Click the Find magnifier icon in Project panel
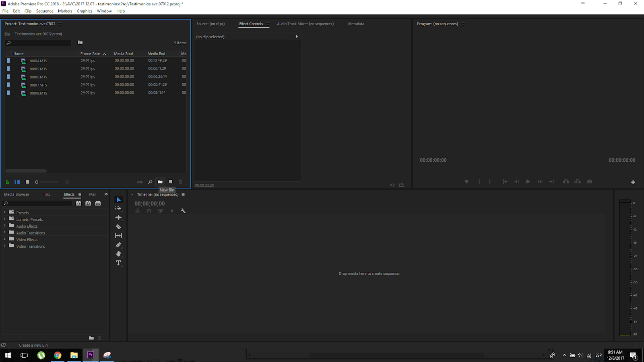This screenshot has height=362, width=644. pyautogui.click(x=150, y=182)
